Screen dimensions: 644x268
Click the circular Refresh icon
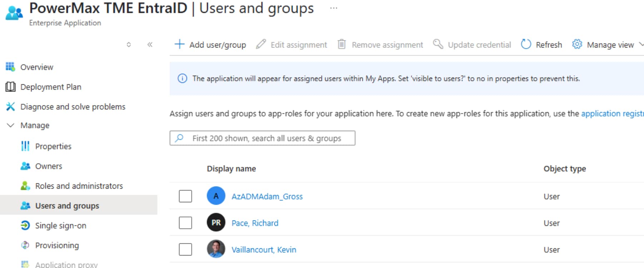coord(526,44)
